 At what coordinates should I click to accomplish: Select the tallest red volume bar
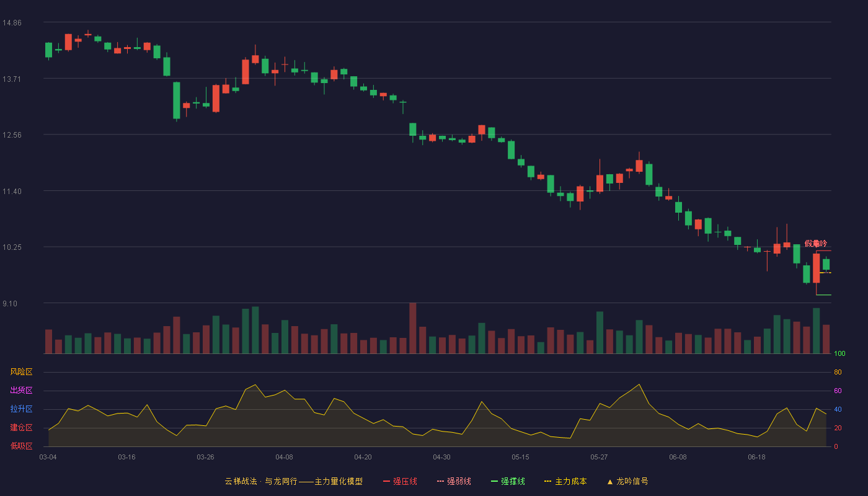[x=412, y=328]
